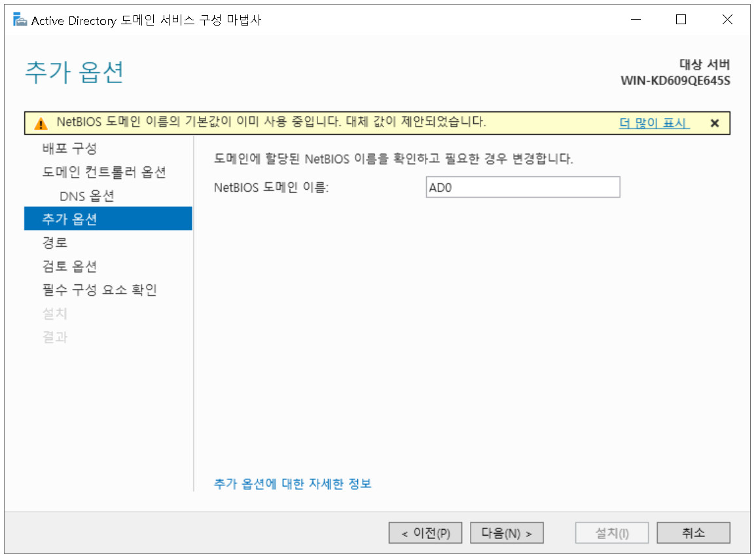Click the '다음(N) >' button

507,532
